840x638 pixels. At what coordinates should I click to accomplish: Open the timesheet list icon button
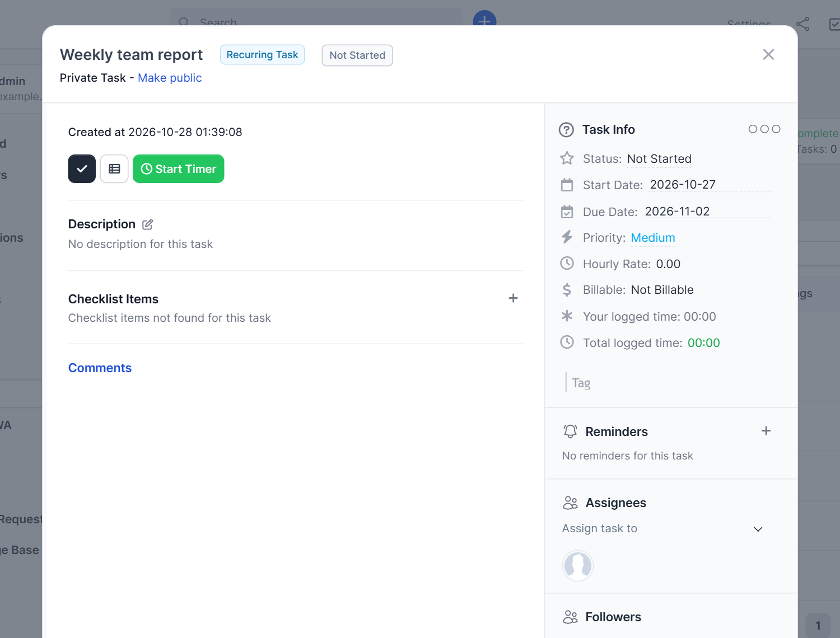(114, 169)
